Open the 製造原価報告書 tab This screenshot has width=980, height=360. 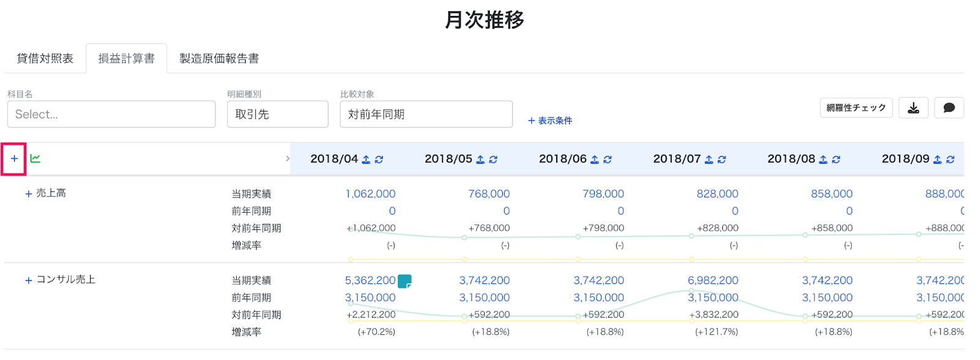point(219,58)
